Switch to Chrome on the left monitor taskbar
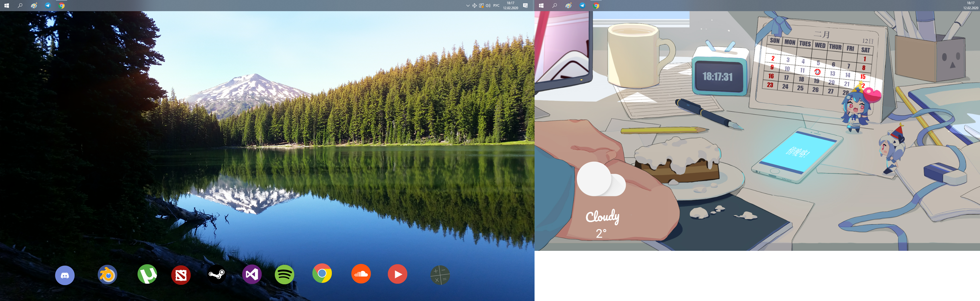The image size is (980, 301). pyautogui.click(x=62, y=5)
